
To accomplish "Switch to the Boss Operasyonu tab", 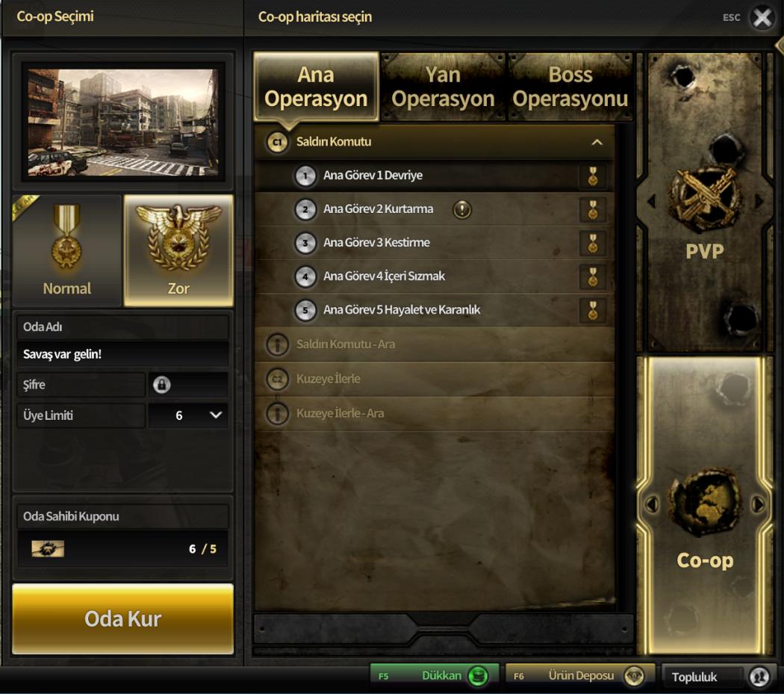I will point(570,87).
